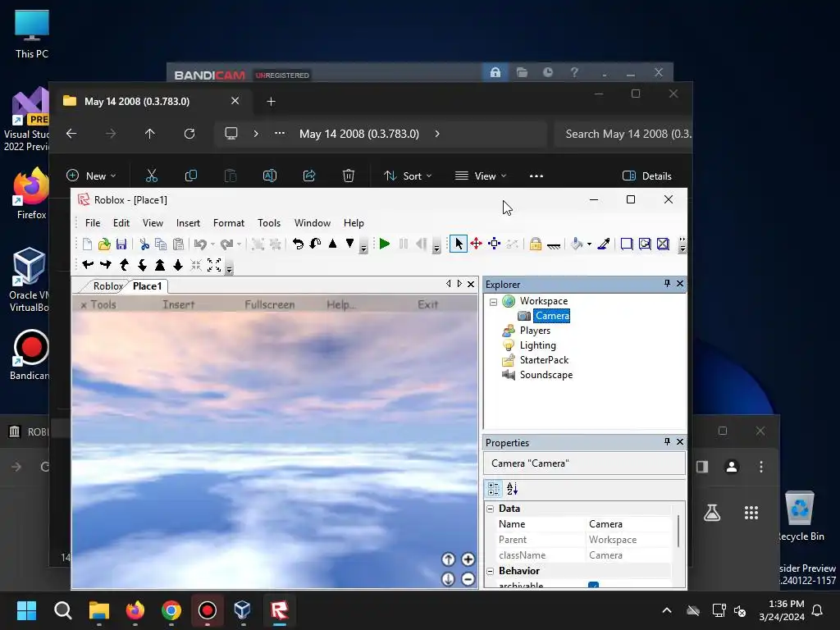Screen dimensions: 840x630
Task: Click the New file icon in Roblox toolbar
Action: 87,244
